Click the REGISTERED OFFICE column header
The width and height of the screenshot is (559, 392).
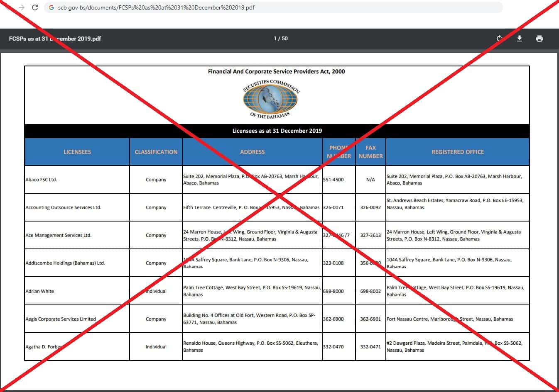(458, 152)
